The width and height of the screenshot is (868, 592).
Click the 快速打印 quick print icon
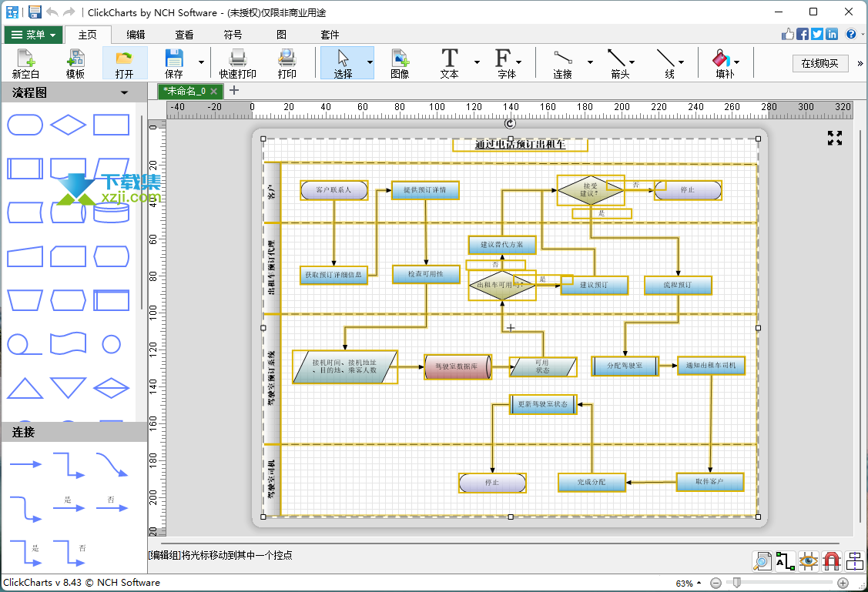point(237,63)
